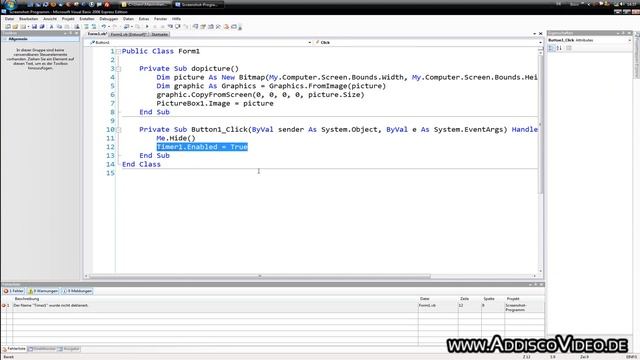Click the Copy toolbar icon
The width and height of the screenshot is (640, 360).
[59, 27]
